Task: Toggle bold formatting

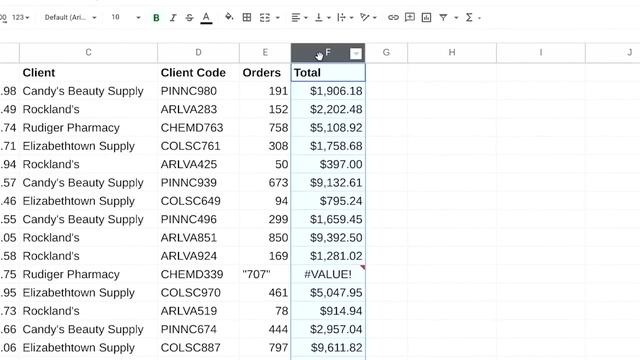Action: pos(156,18)
